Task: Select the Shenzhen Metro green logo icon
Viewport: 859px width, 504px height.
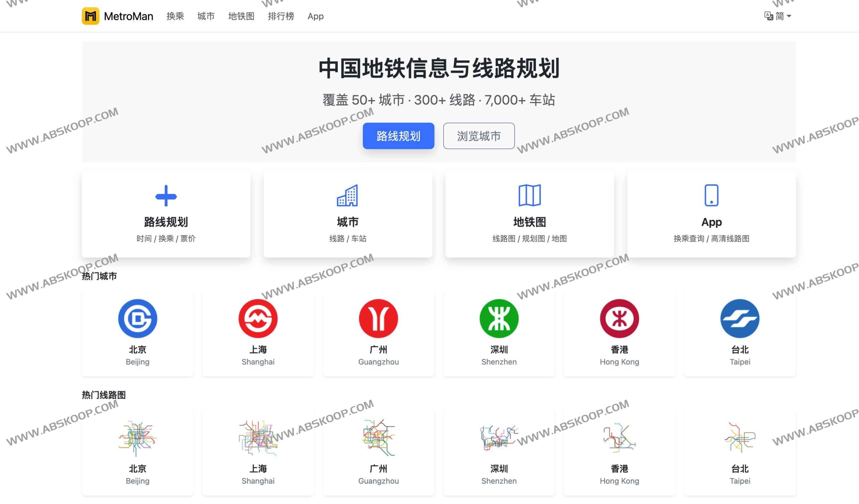Action: (499, 318)
